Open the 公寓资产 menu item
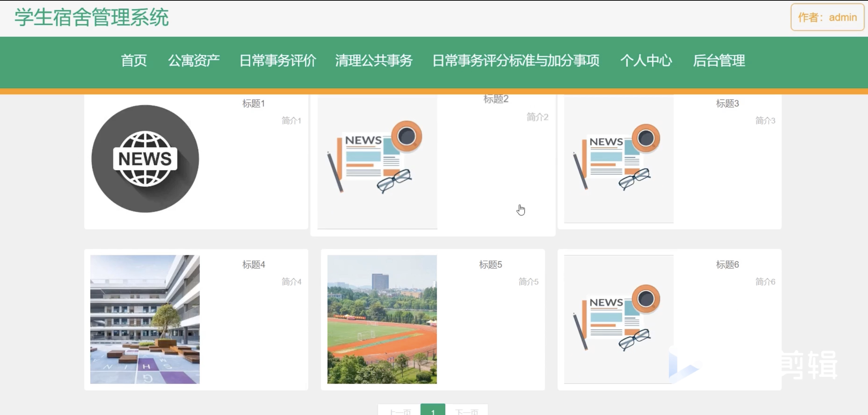868x415 pixels. pyautogui.click(x=194, y=61)
